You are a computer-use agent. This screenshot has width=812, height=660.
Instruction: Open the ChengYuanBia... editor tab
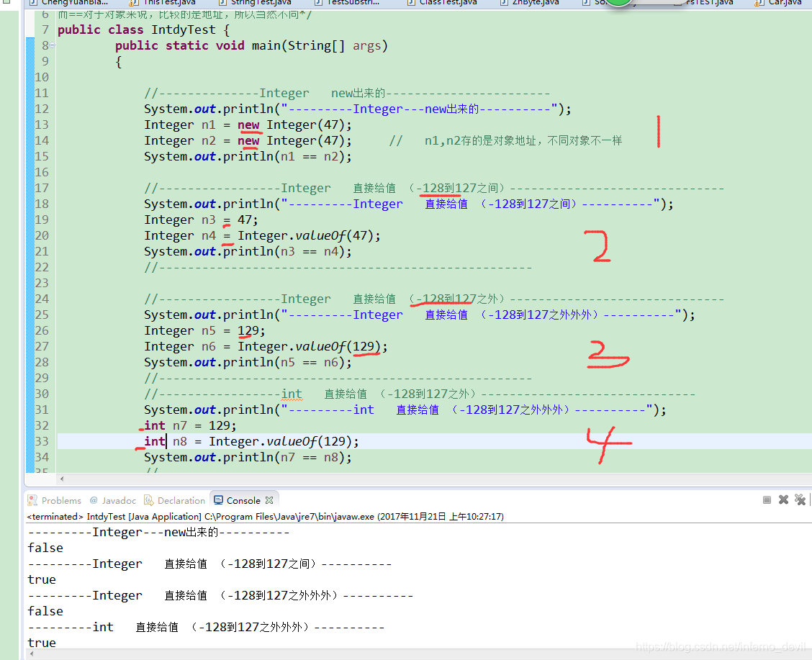pyautogui.click(x=69, y=3)
